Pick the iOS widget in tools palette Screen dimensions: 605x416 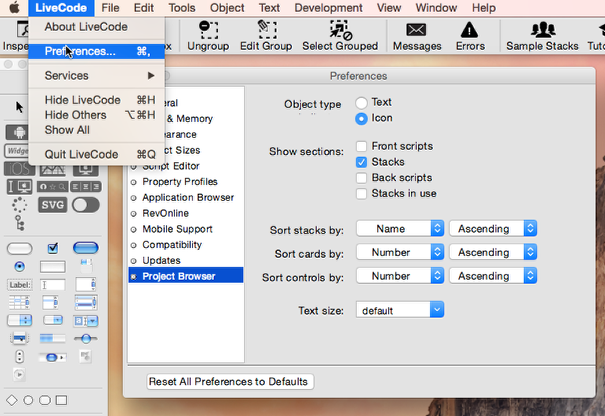[19, 169]
